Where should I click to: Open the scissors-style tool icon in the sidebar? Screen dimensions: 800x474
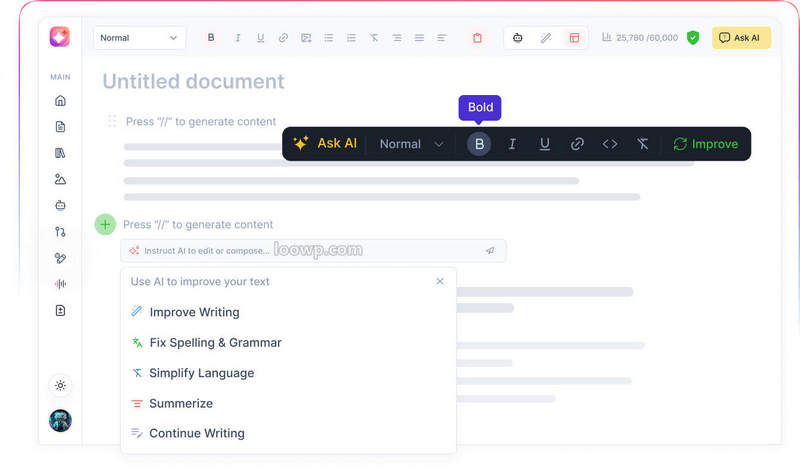[x=60, y=258]
